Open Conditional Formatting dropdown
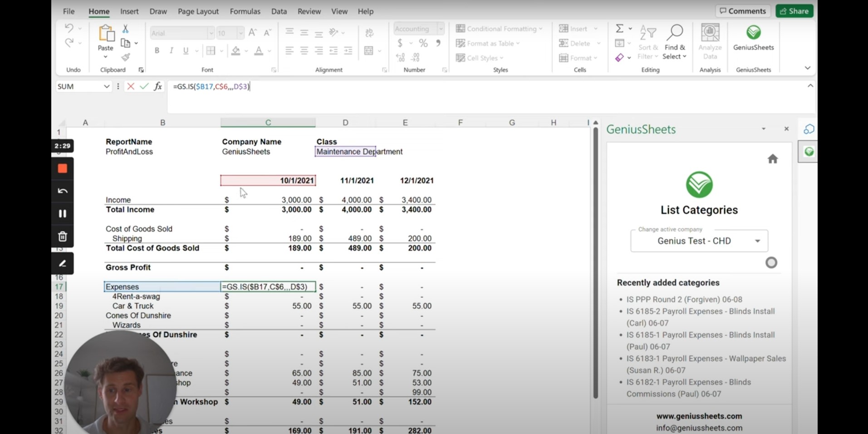 pyautogui.click(x=499, y=29)
